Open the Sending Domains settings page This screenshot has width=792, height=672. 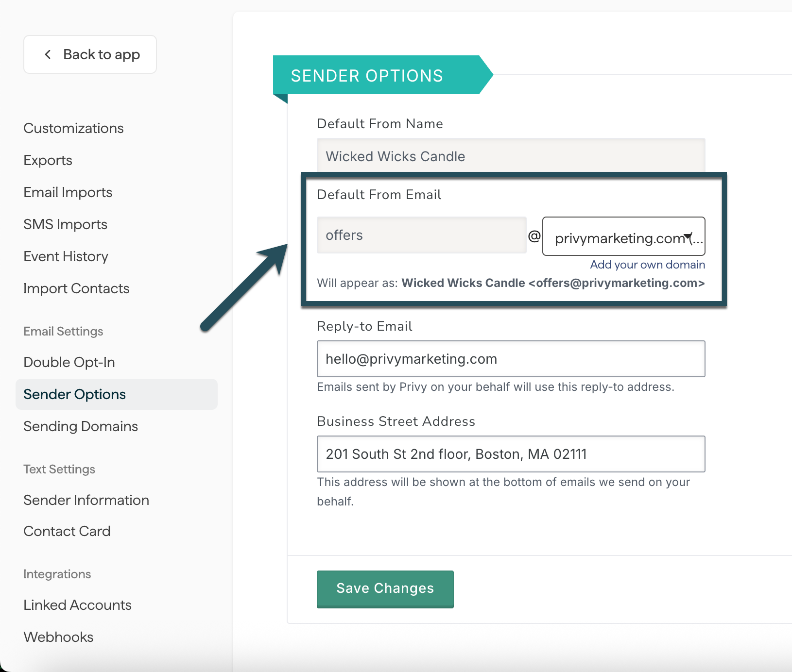80,426
